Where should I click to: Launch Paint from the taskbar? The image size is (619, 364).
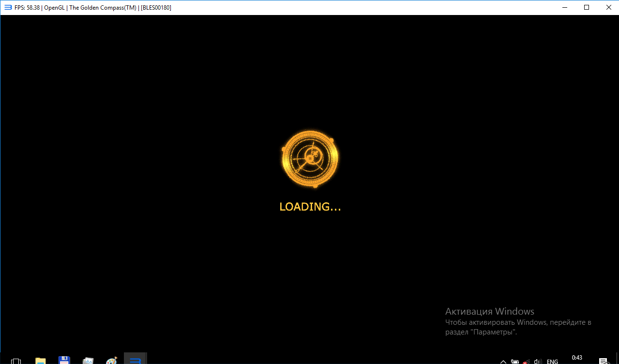pyautogui.click(x=112, y=361)
